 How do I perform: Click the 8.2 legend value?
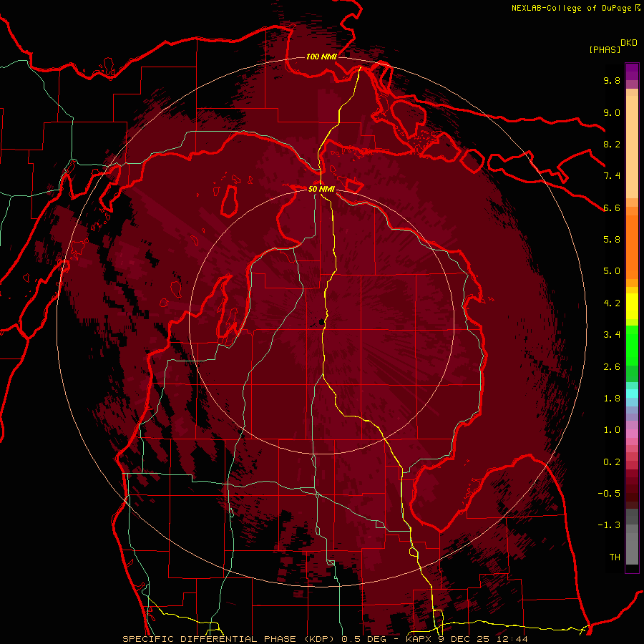pos(612,144)
